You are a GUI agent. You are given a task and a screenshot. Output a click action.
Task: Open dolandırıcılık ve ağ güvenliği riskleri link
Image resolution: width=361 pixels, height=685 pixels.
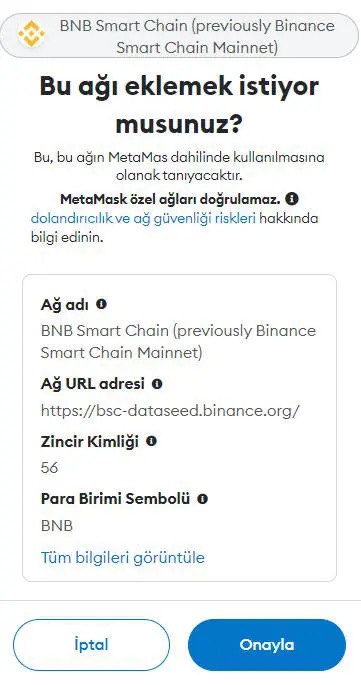coord(143,218)
